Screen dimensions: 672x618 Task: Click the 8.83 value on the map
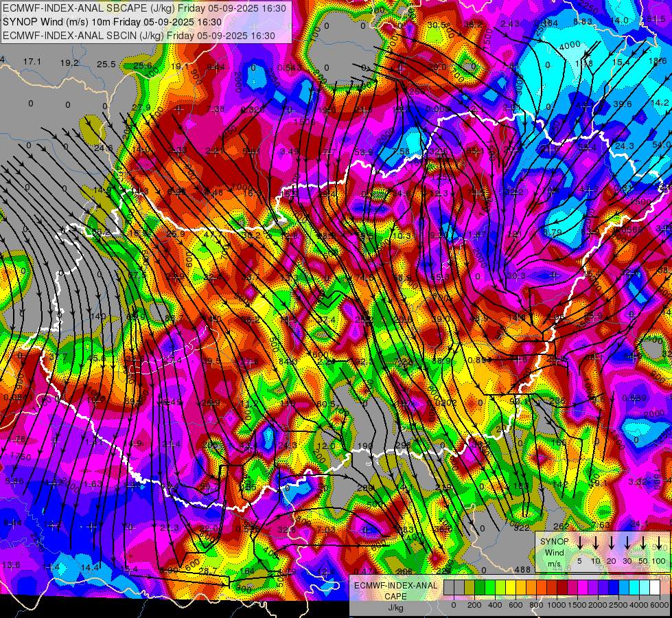[583, 22]
